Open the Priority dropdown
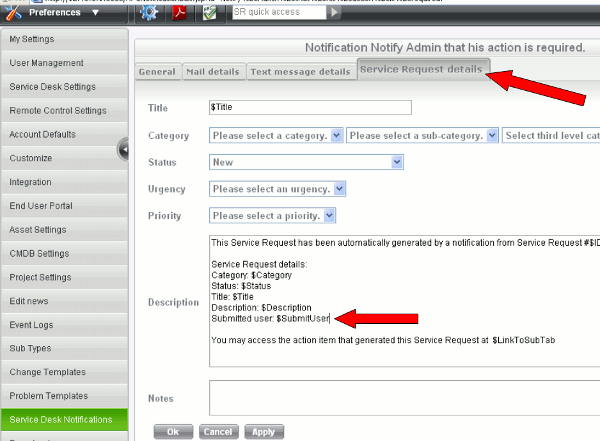The image size is (600, 441). tap(330, 215)
